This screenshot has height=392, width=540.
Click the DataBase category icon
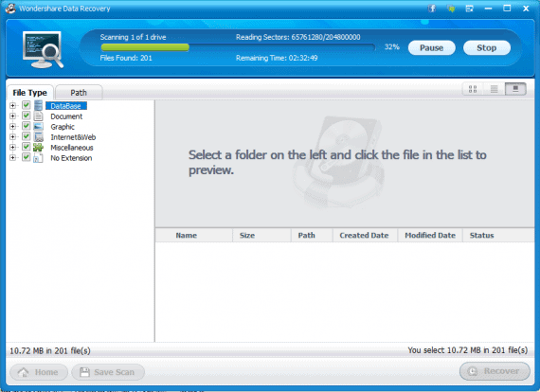pyautogui.click(x=38, y=106)
